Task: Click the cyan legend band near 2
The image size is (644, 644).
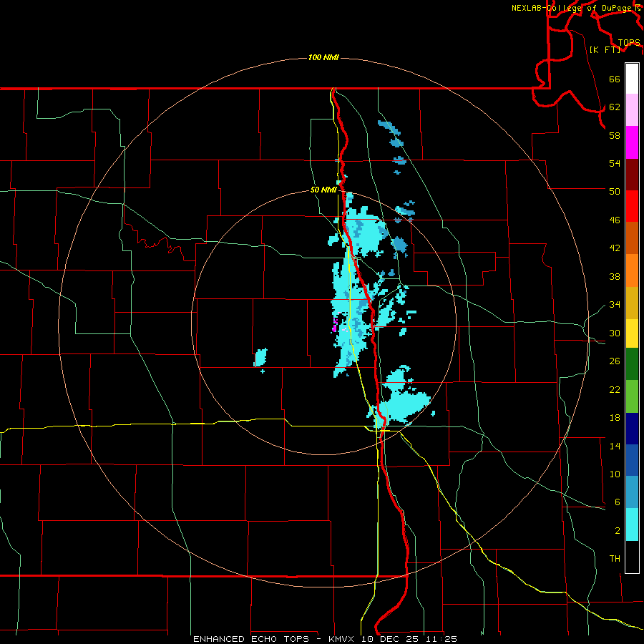Action: (632, 525)
